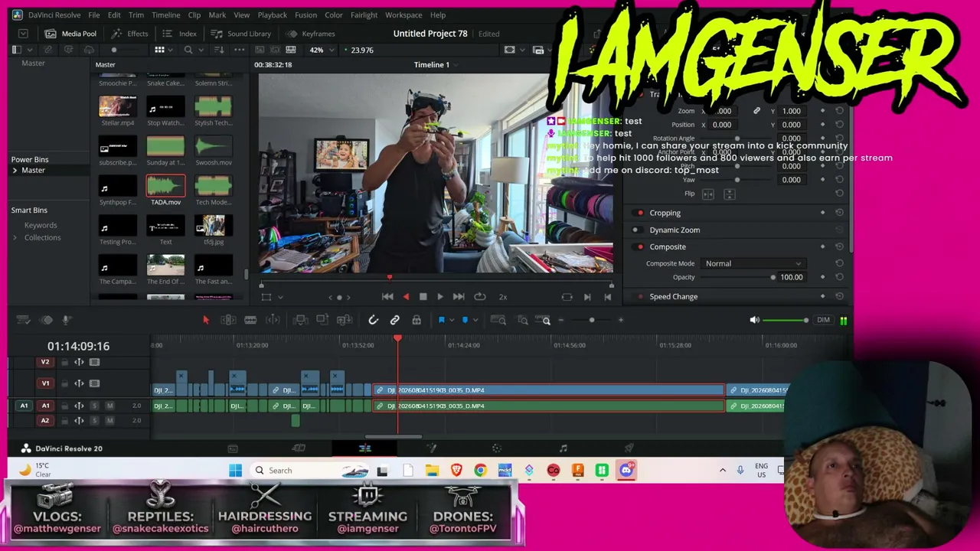Zoom in timeline with the plus icon
This screenshot has height=551, width=980.
point(620,320)
